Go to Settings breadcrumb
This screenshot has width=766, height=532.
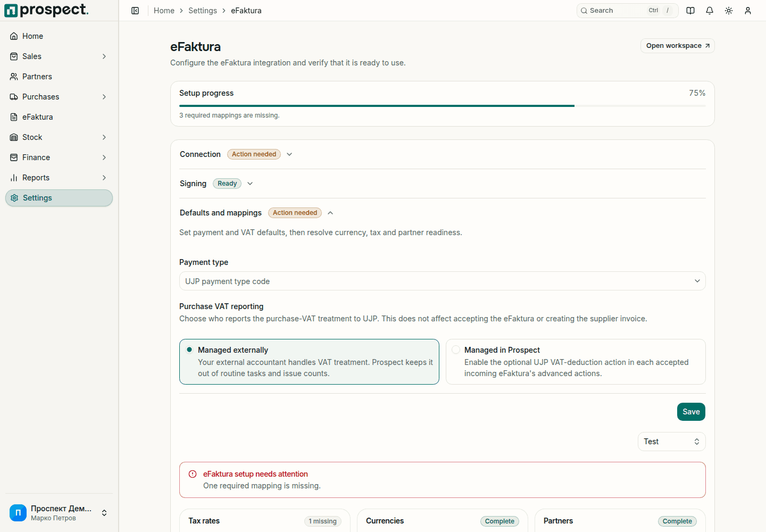(203, 11)
